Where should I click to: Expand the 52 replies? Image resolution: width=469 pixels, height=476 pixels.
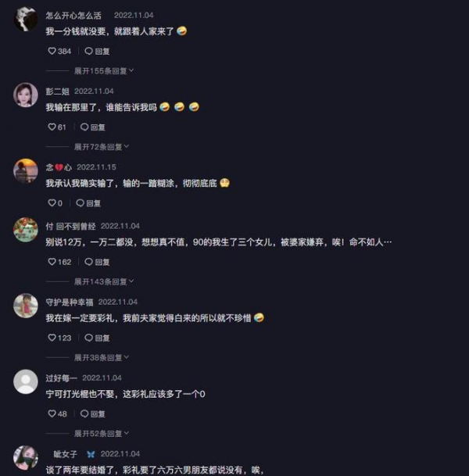[102, 433]
